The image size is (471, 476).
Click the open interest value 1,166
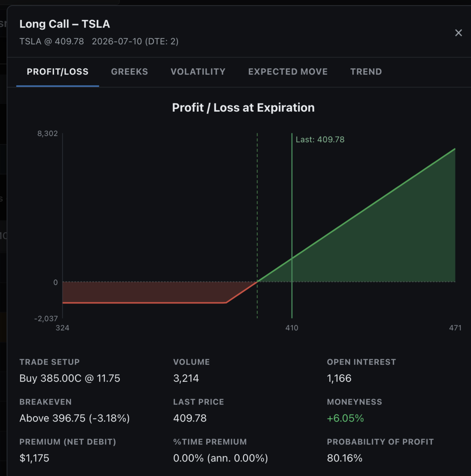[x=339, y=378]
